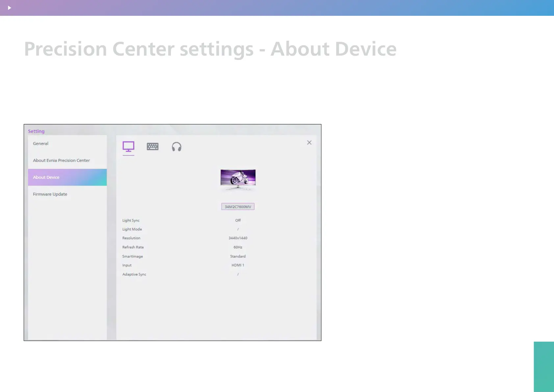Switch to the keyboard device icon
The height and width of the screenshot is (392, 554).
(x=153, y=147)
